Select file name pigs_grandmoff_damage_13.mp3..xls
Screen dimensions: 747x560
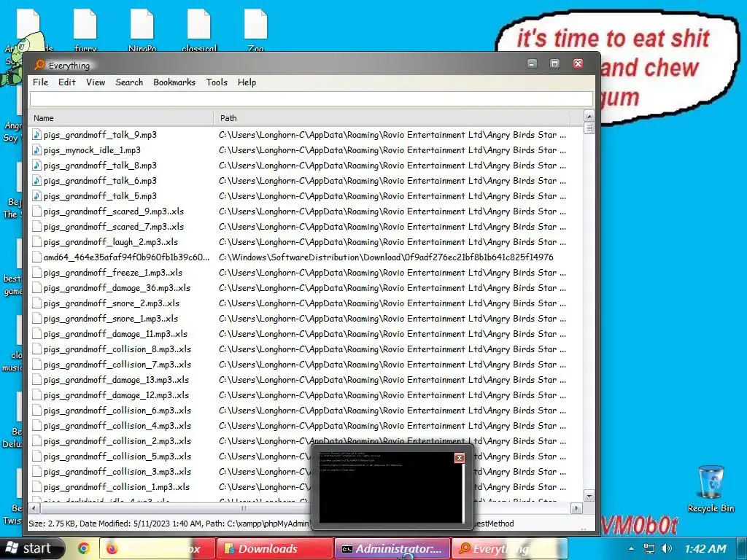click(116, 380)
